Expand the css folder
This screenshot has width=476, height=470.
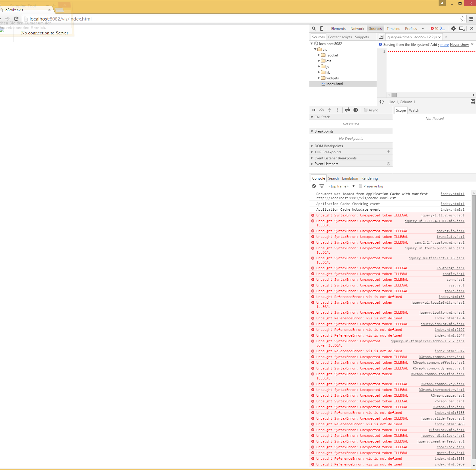point(319,61)
